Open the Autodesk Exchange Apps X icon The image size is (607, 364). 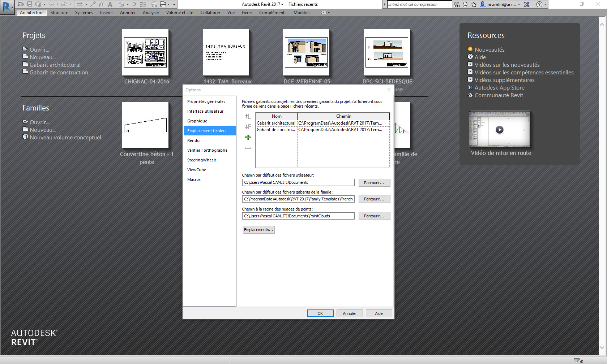527,4
